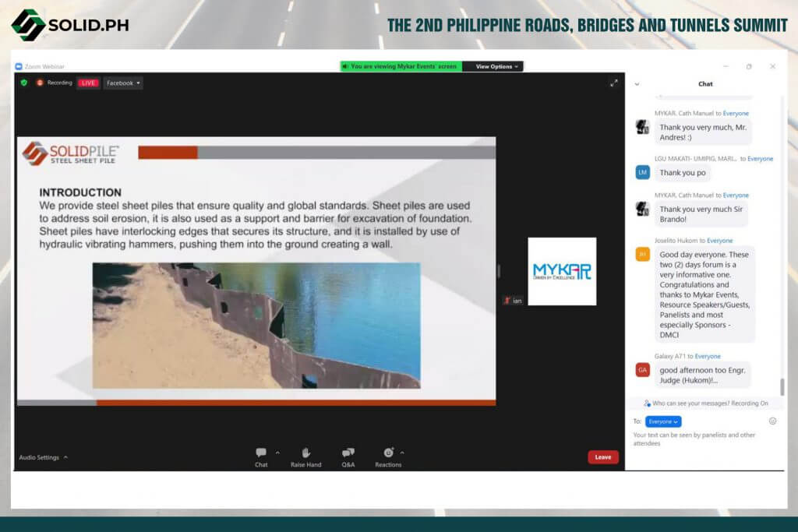Image resolution: width=798 pixels, height=532 pixels.
Task: Toggle the LIVE broadcast indicator
Action: tap(88, 83)
